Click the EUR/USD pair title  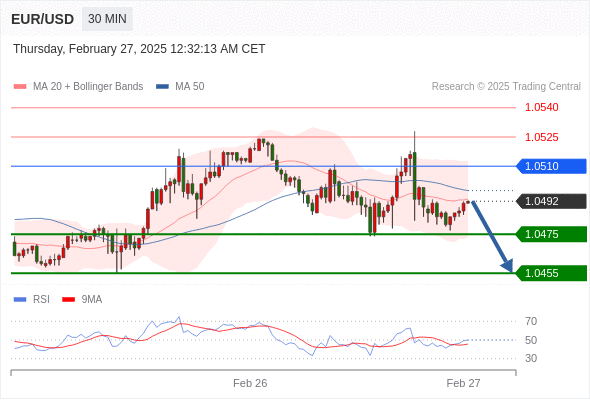click(43, 19)
